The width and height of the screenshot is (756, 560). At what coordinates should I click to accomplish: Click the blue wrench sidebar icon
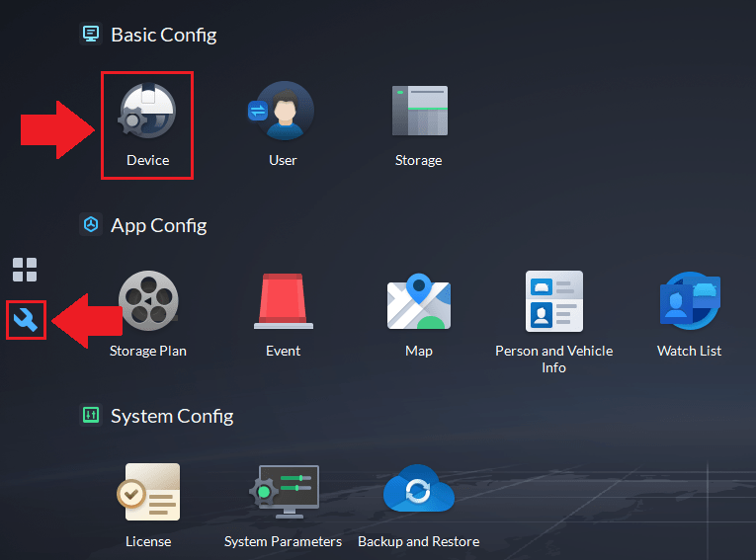tap(26, 319)
